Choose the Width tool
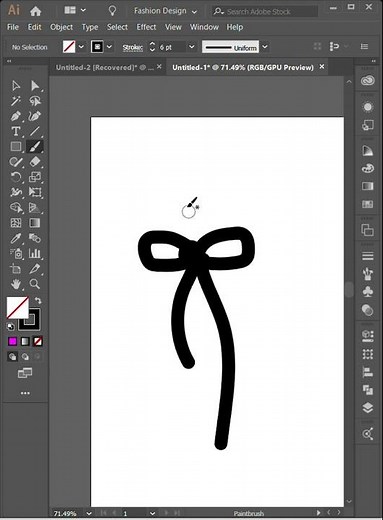383x520 pixels. [x=16, y=192]
